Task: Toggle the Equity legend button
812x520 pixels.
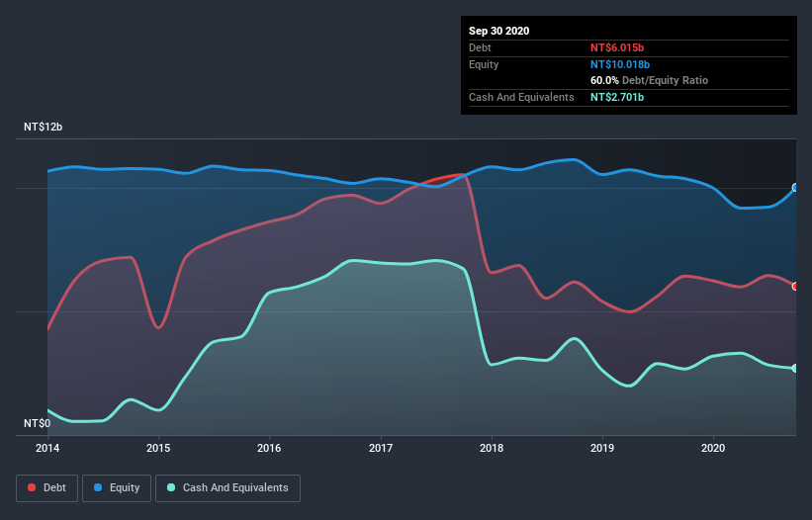Action: coord(117,488)
